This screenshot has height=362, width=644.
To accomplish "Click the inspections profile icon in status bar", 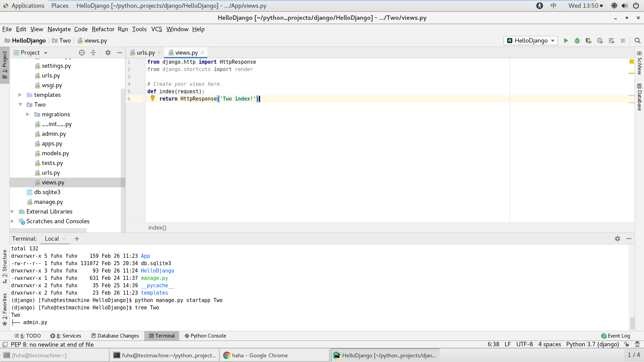I will click(637, 344).
